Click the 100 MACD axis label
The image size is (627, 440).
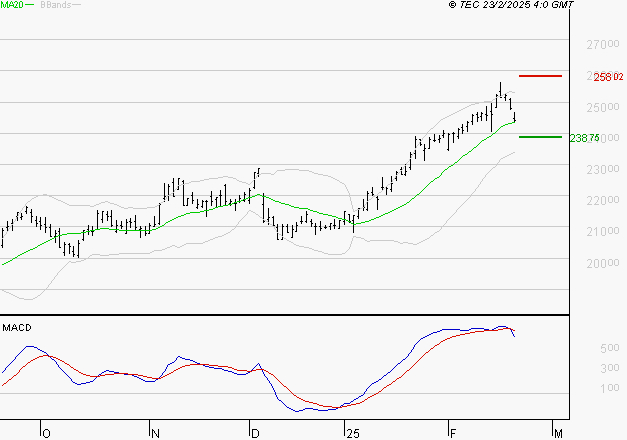(610, 388)
